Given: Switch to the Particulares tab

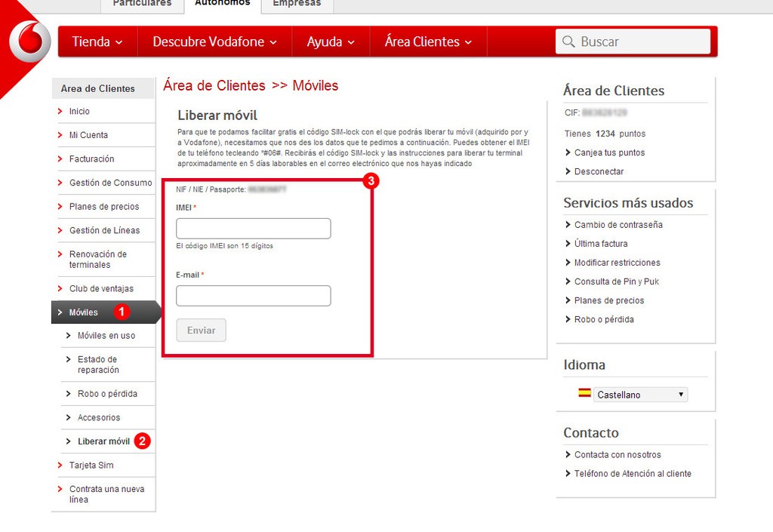Looking at the screenshot, I should [142, 4].
